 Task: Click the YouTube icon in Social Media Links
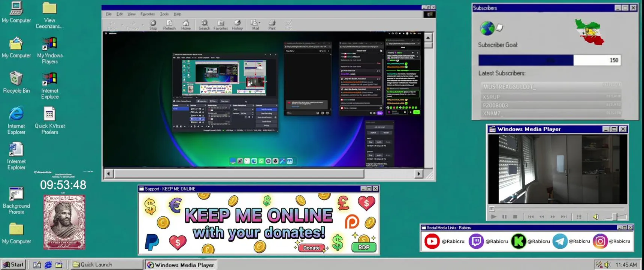tap(432, 241)
